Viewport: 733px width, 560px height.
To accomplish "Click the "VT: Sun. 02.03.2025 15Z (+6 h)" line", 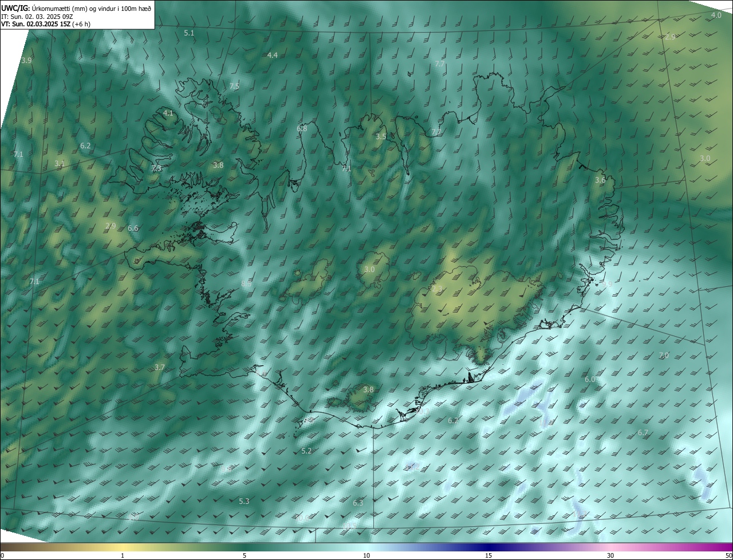I will pyautogui.click(x=45, y=24).
